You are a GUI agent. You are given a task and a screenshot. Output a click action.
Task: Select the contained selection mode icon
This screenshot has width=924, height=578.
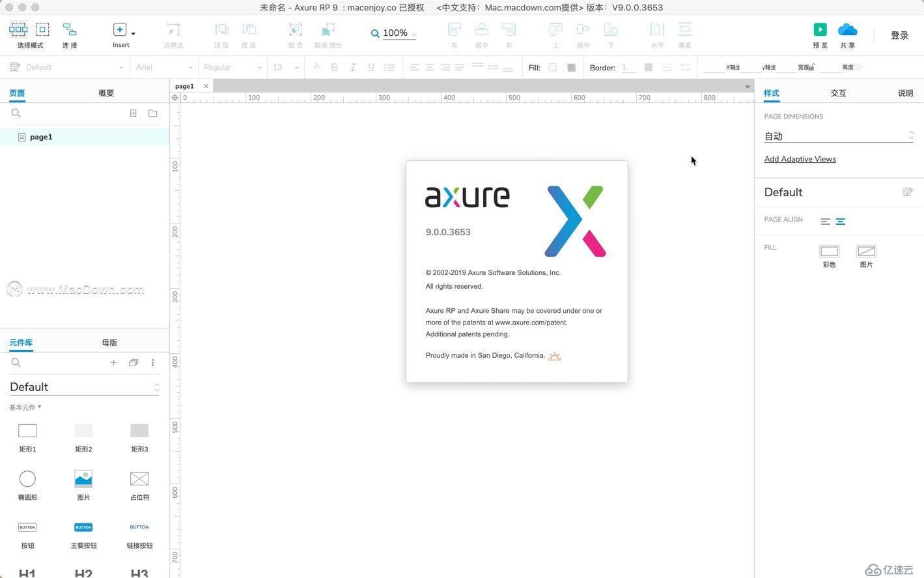tap(42, 29)
